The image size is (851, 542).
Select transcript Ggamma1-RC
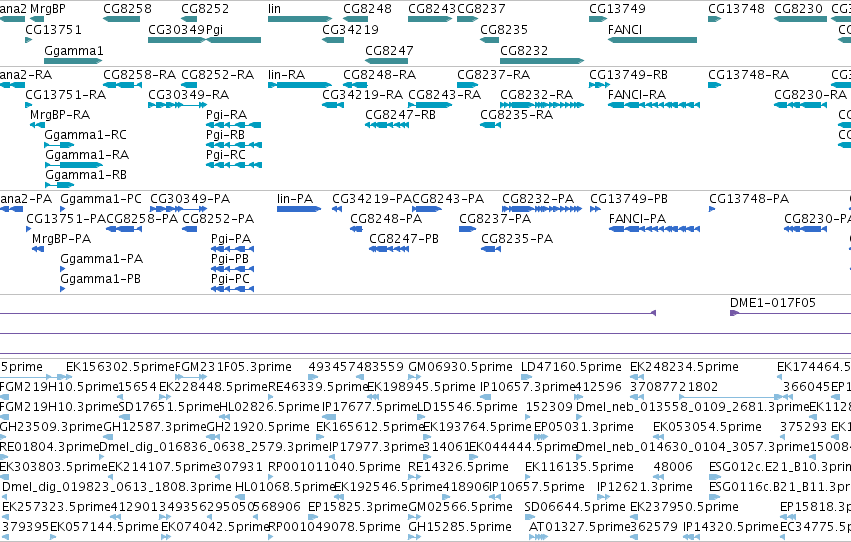tap(59, 145)
